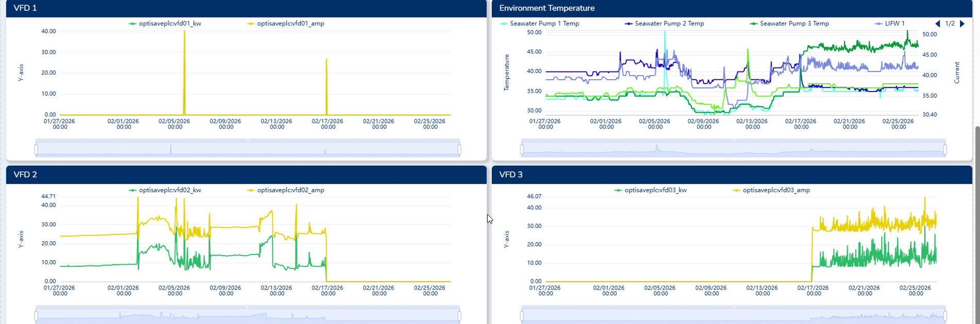Click the yellow vfd02_amp legend marker icon
Viewport: 980px width, 324px height.
[251, 190]
